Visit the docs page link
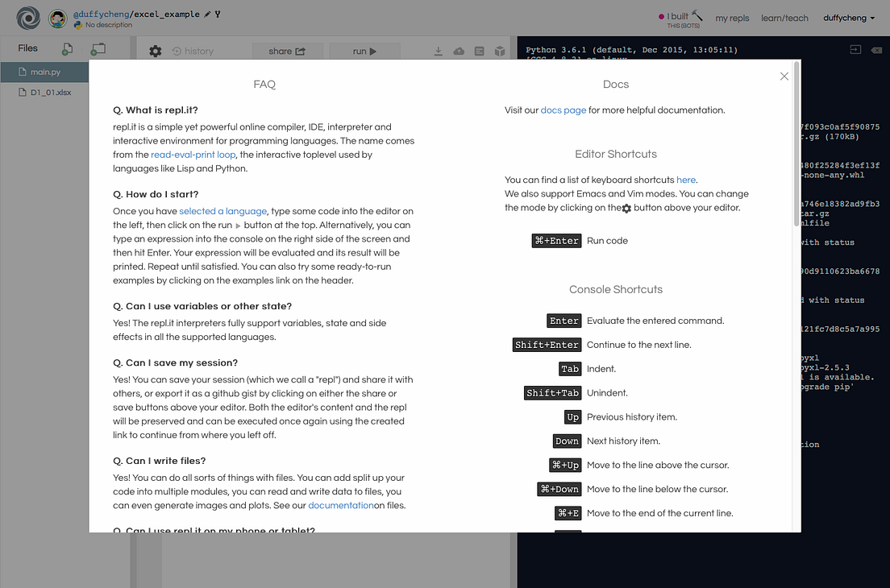Image resolution: width=890 pixels, height=588 pixels. (x=563, y=110)
